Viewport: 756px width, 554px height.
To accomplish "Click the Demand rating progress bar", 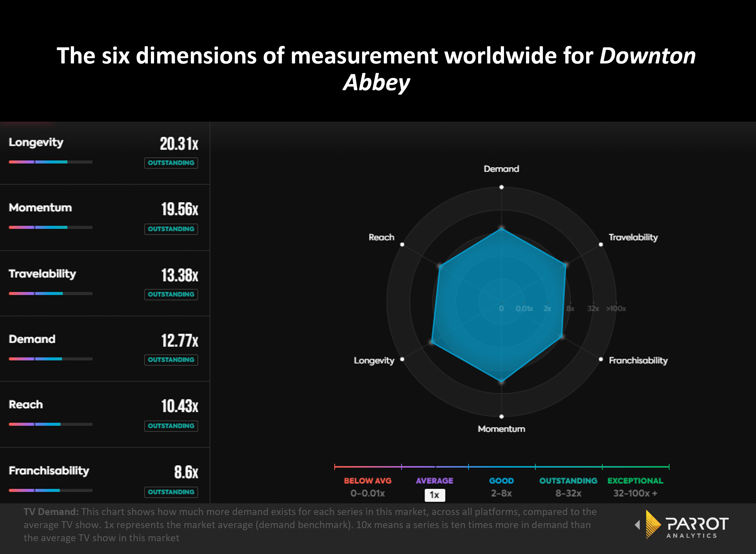I will pyautogui.click(x=51, y=359).
